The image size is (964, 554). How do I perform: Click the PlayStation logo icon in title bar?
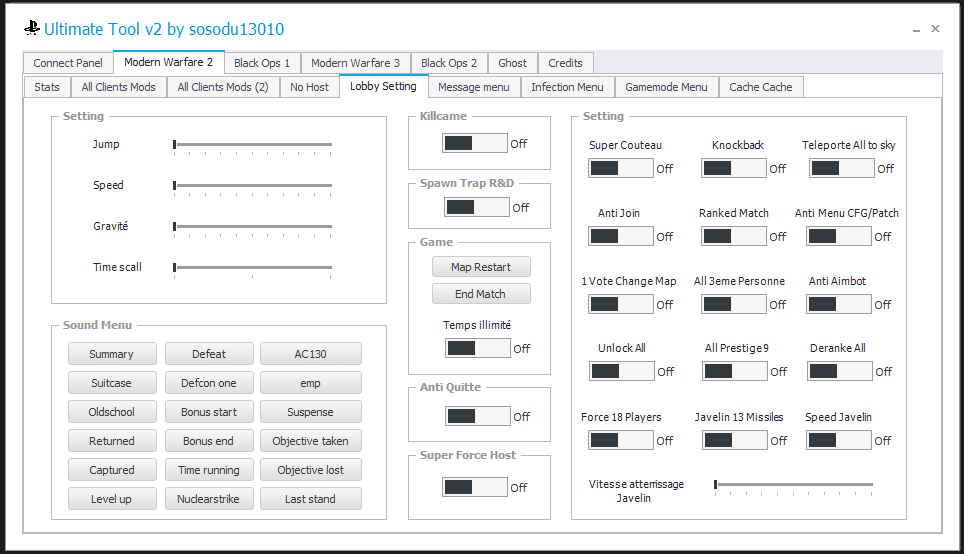click(32, 28)
